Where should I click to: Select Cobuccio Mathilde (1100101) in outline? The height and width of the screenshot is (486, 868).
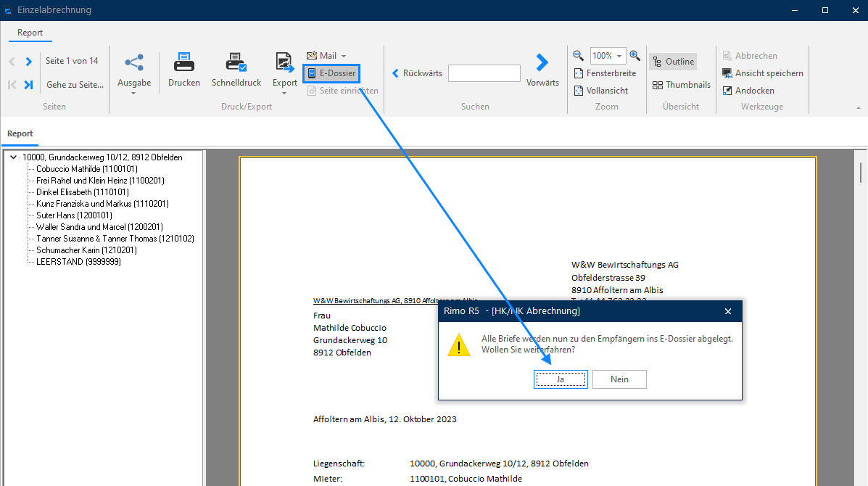[x=87, y=169]
